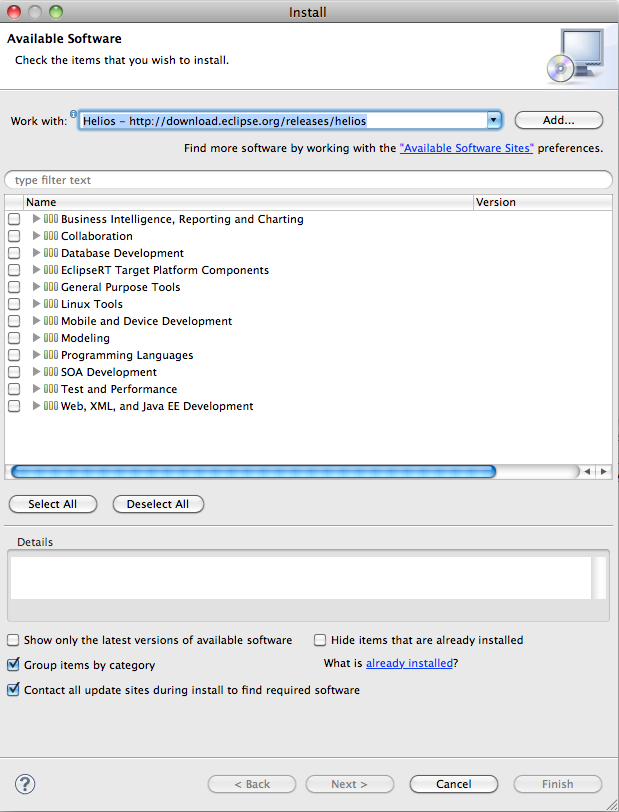Check the Mobile and Device Development checkbox
The image size is (619, 812).
click(14, 321)
